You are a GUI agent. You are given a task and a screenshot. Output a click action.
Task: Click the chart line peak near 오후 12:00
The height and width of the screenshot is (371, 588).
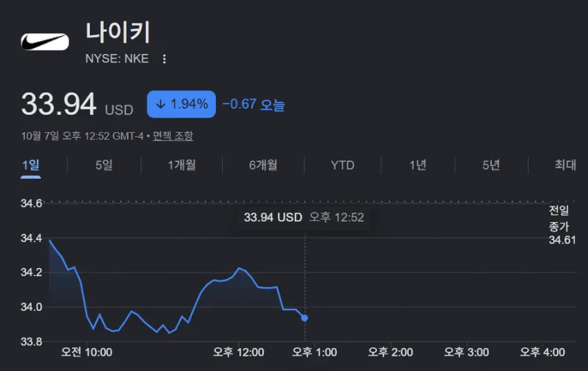point(239,268)
